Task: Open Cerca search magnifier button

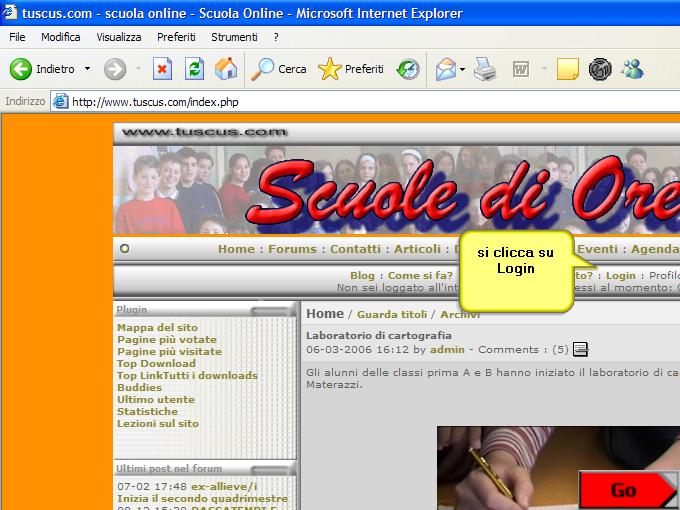Action: [x=278, y=69]
